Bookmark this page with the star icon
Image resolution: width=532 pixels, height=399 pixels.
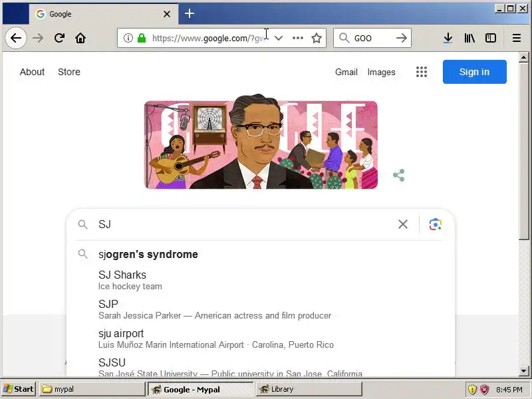pyautogui.click(x=317, y=38)
